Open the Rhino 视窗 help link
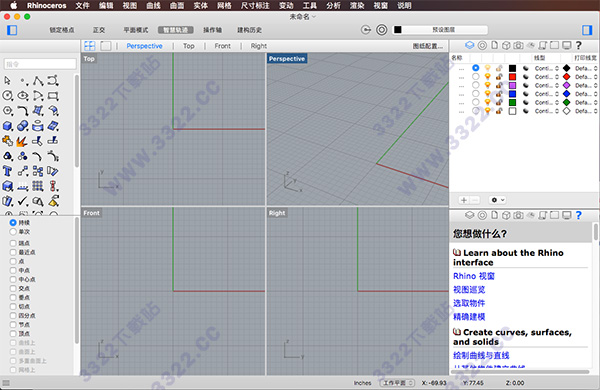The image size is (600, 390). [474, 276]
